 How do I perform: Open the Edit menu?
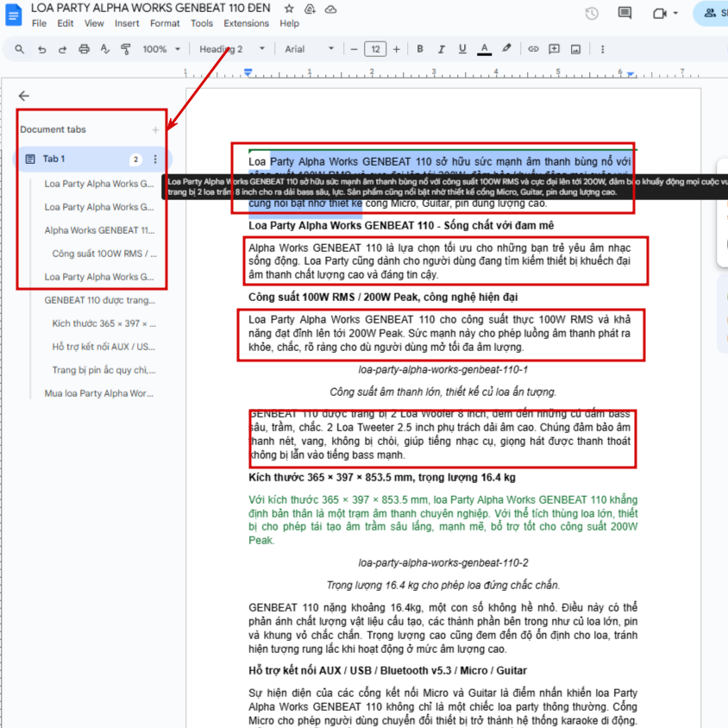tap(66, 23)
